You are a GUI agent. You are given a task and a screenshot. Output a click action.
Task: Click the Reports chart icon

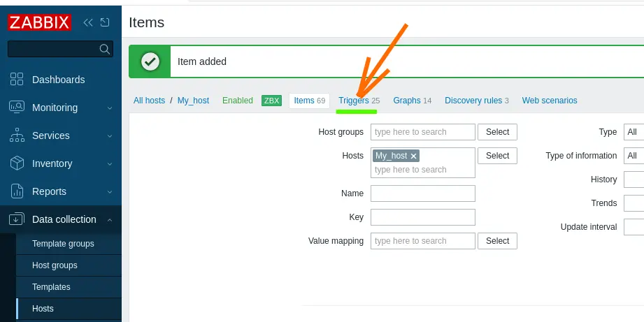17,191
